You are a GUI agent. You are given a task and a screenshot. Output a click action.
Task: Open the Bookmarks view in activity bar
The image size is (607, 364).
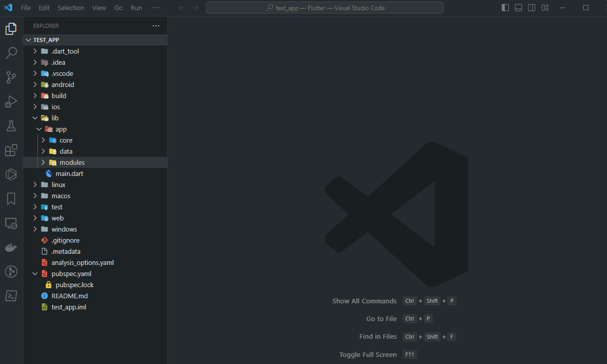pos(11,199)
